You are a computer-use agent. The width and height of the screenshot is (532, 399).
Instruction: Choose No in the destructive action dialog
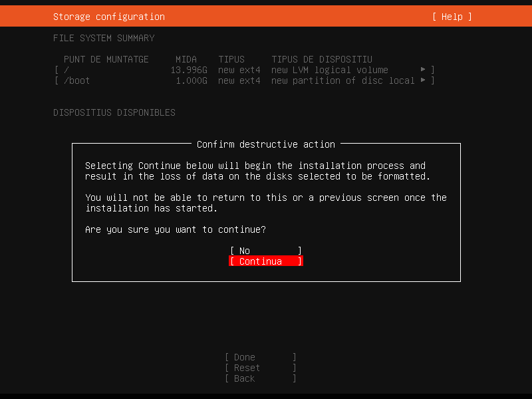pyautogui.click(x=265, y=251)
